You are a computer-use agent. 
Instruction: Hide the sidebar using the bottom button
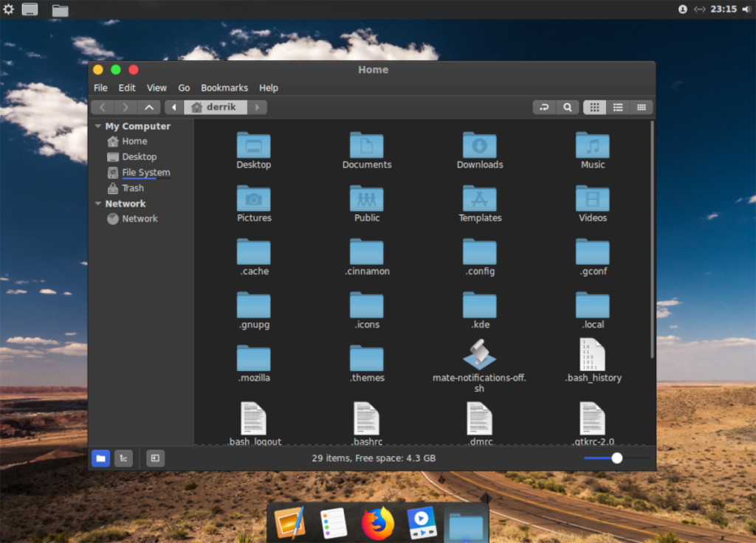155,458
